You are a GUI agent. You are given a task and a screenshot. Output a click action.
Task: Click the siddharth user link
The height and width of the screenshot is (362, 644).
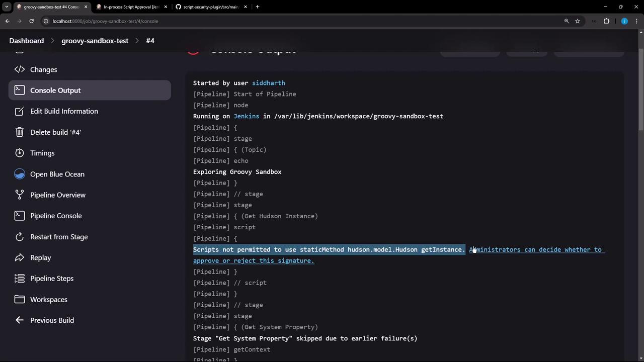tap(268, 83)
